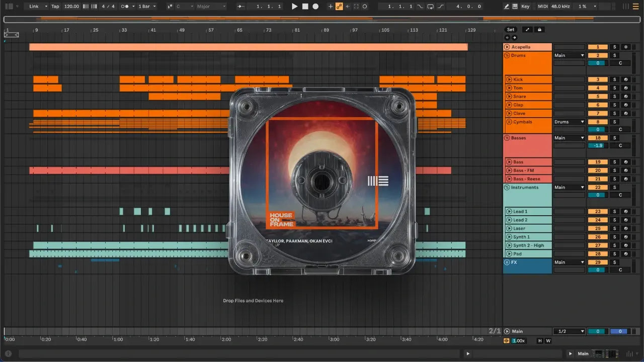Click the H button to fit height
This screenshot has width=644, height=362.
click(540, 341)
